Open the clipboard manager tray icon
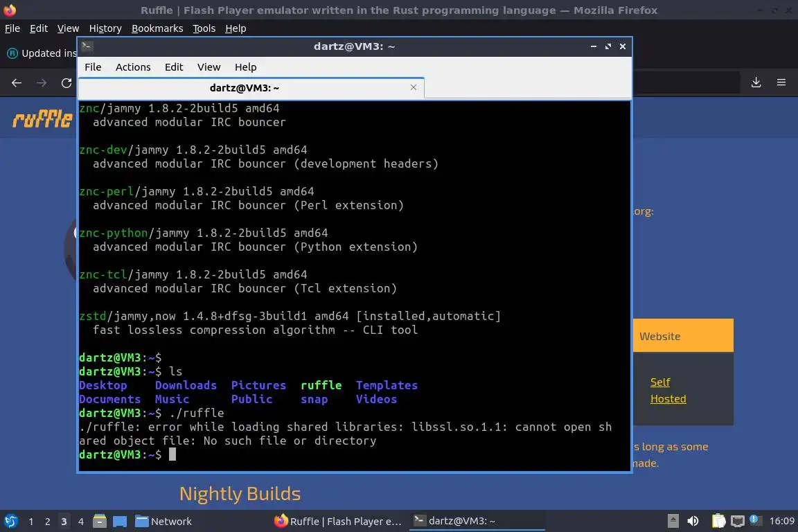The height and width of the screenshot is (532, 798). [x=718, y=521]
